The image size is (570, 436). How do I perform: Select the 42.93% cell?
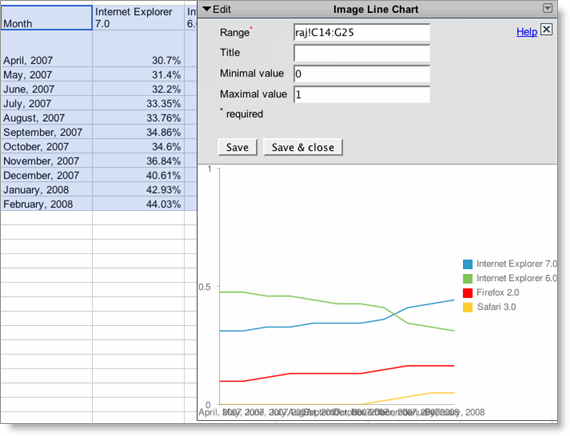pos(139,190)
